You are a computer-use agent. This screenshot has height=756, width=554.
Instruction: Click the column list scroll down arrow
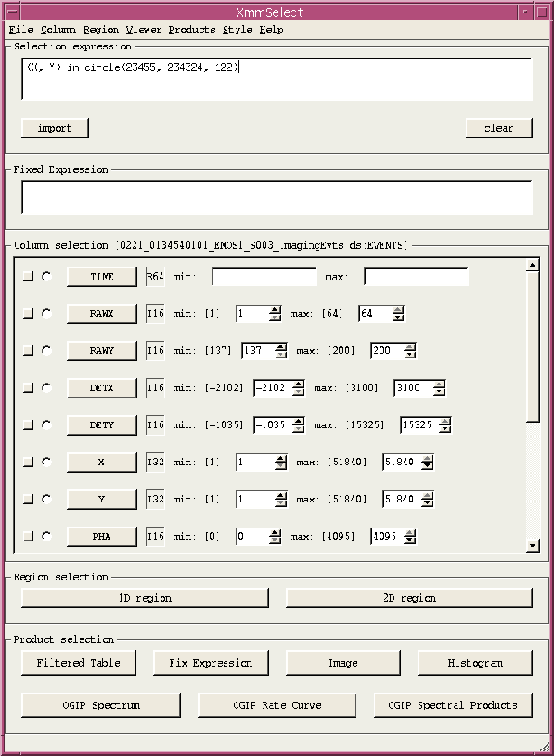(x=533, y=546)
